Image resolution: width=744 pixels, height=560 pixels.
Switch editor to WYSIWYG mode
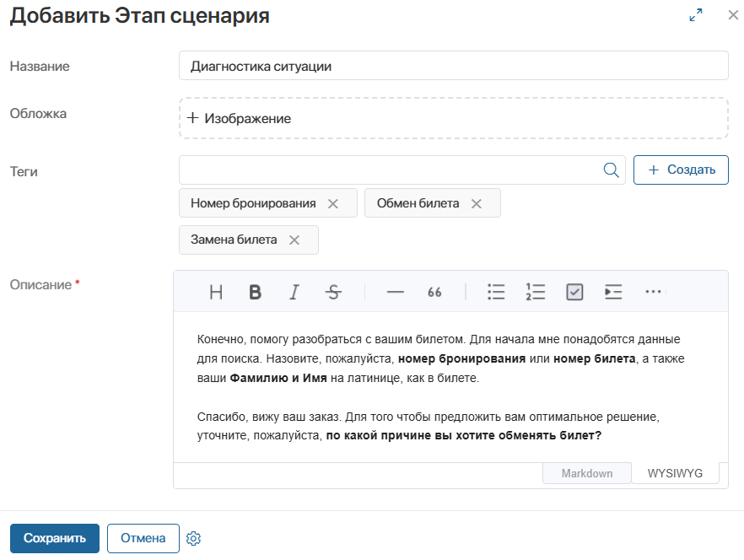[x=675, y=473]
